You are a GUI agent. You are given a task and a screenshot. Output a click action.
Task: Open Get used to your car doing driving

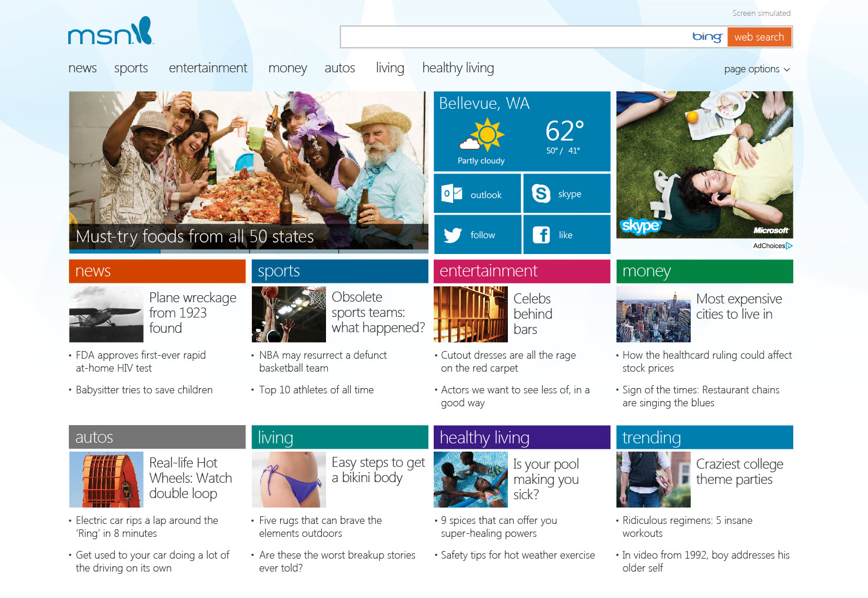tap(152, 562)
